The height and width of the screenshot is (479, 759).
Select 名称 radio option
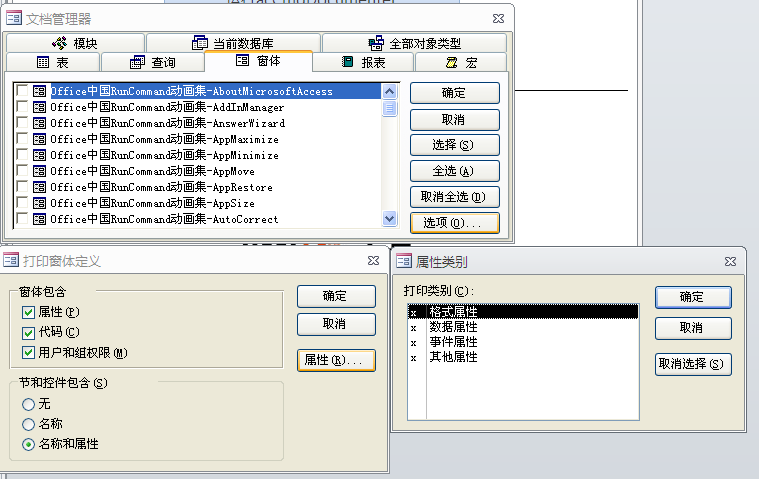29,424
